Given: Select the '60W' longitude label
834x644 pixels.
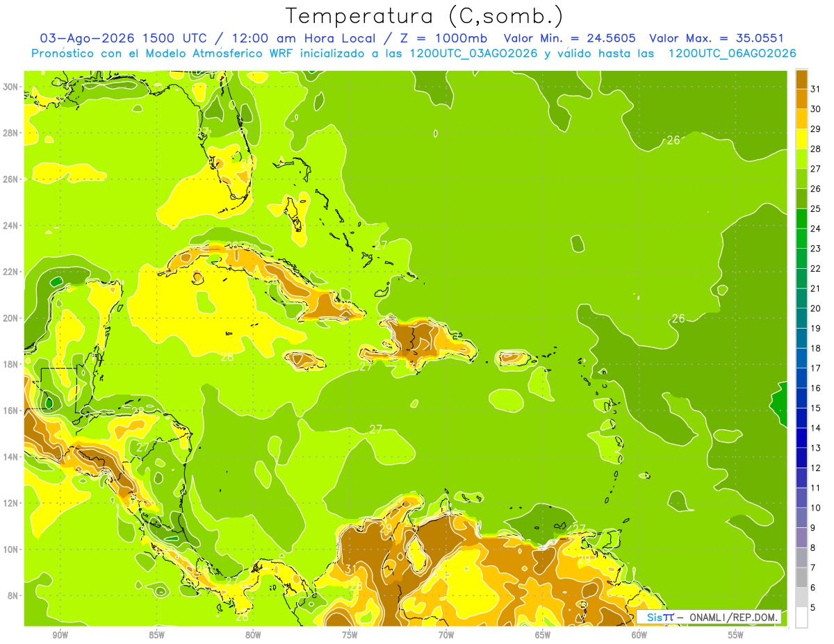Looking at the screenshot, I should click(639, 635).
